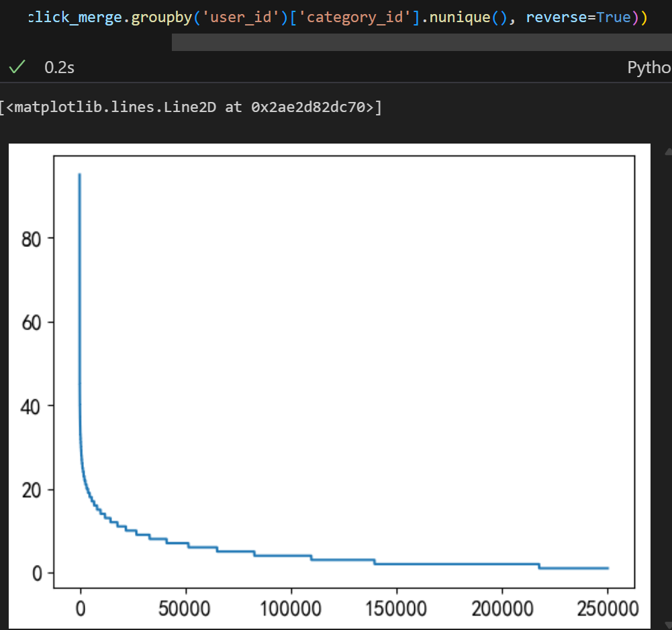The image size is (672, 630).
Task: Click the groupby method name in code
Action: coord(162,17)
